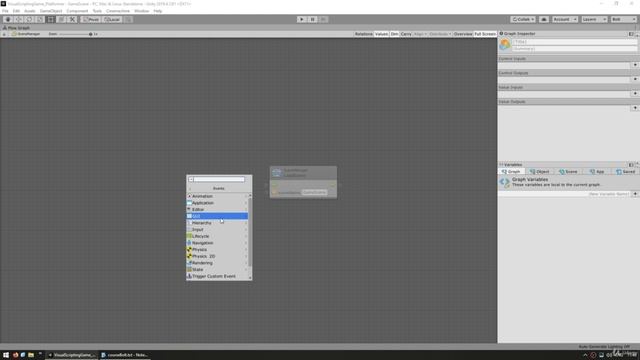Click the Overview button

click(463, 34)
